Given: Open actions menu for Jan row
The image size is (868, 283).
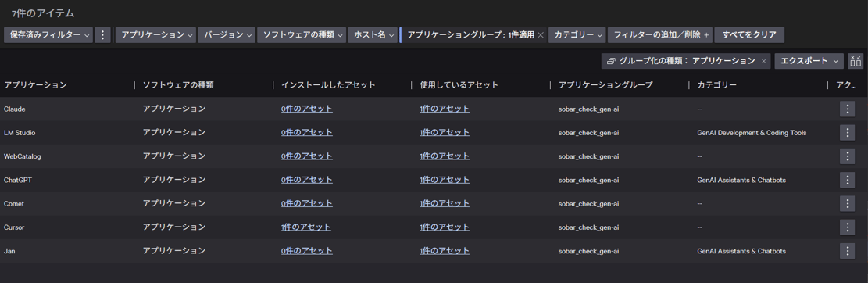Looking at the screenshot, I should point(848,251).
